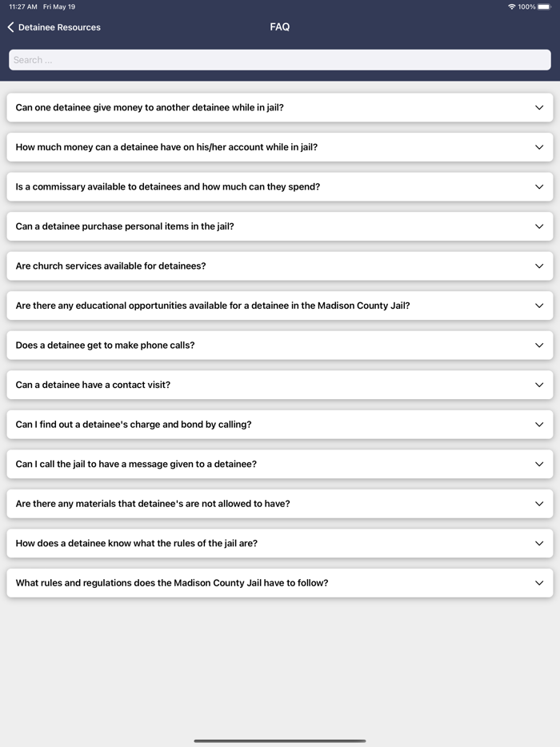Click the FAQ search field
Screen dimensions: 560x747
[280, 60]
